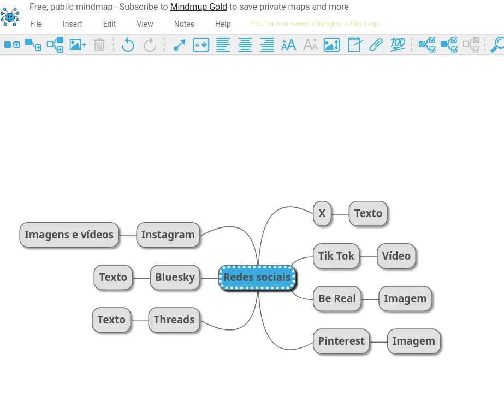Image resolution: width=504 pixels, height=420 pixels.
Task: Select the Imagem node beside Pinterest
Action: click(414, 341)
